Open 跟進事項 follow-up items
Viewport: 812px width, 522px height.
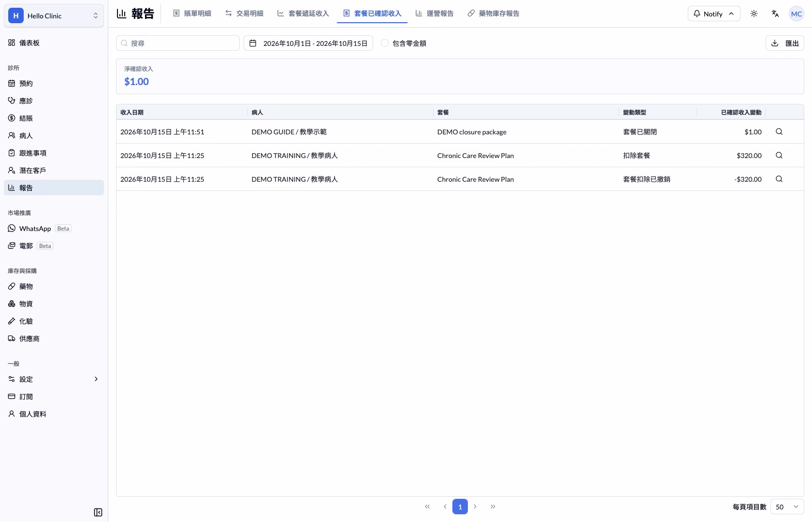pos(54,153)
